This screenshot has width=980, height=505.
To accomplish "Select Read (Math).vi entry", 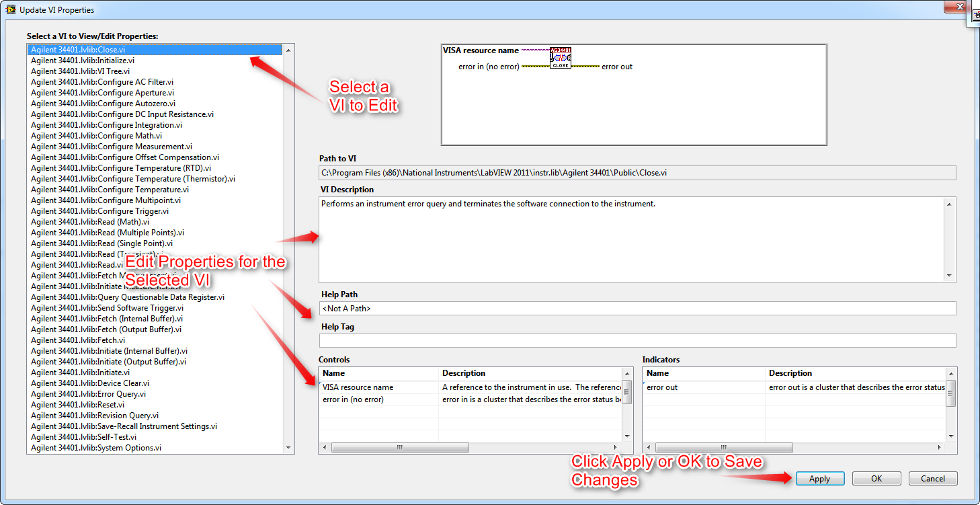I will point(155,222).
